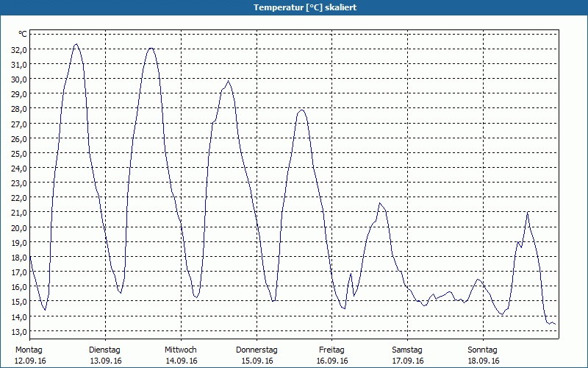Click the 23,0 y-axis value
Viewport: 588px width, 368px height.
pos(19,183)
